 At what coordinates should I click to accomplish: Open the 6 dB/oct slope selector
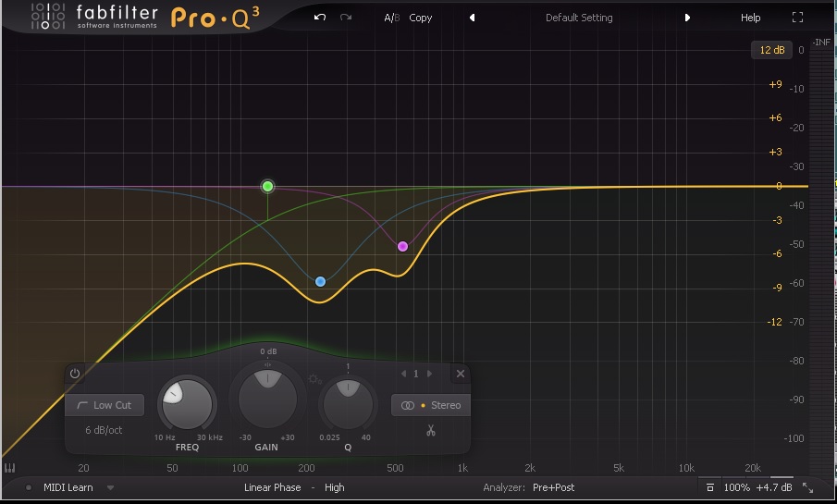pyautogui.click(x=104, y=430)
